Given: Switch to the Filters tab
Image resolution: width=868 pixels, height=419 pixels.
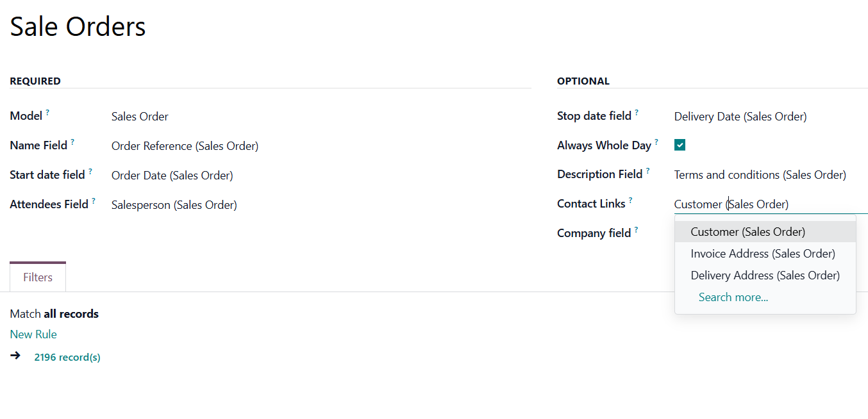Looking at the screenshot, I should pyautogui.click(x=38, y=277).
